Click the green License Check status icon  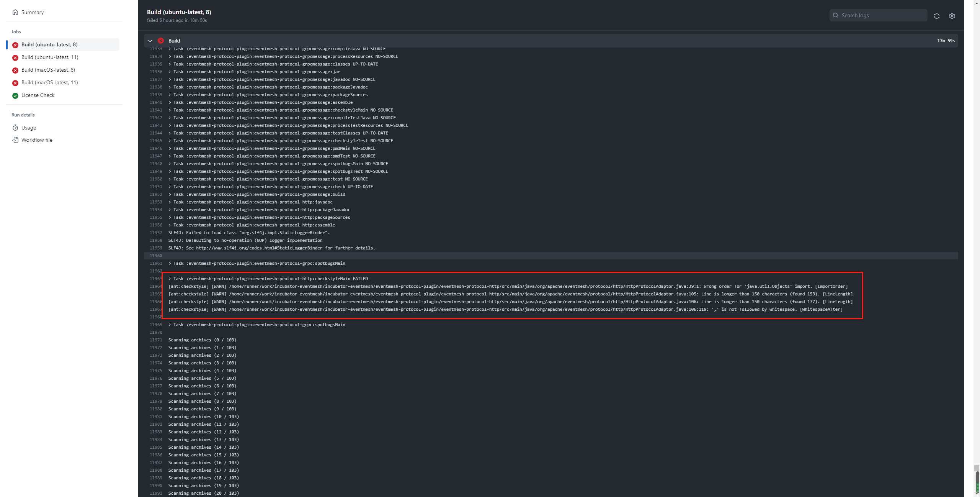[15, 95]
